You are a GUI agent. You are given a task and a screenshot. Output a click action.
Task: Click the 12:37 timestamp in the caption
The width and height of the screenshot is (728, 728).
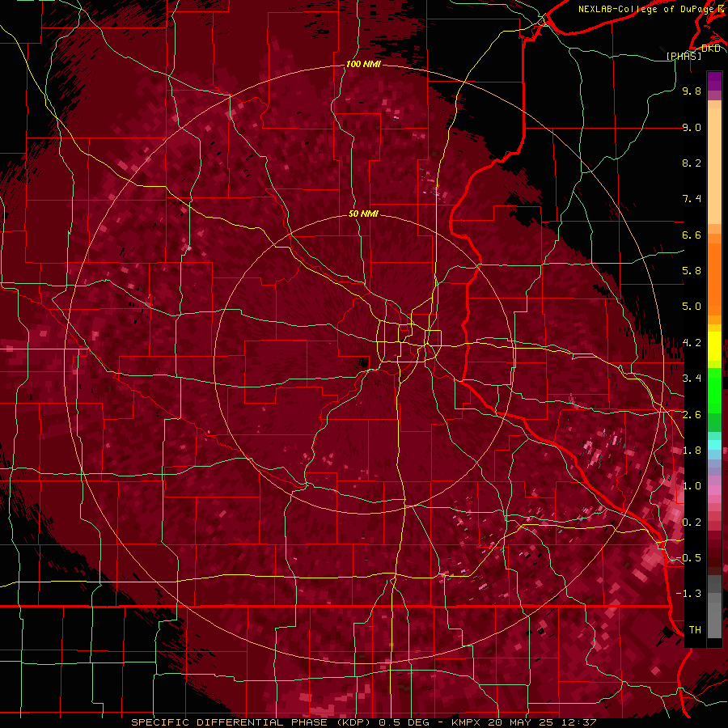[581, 722]
